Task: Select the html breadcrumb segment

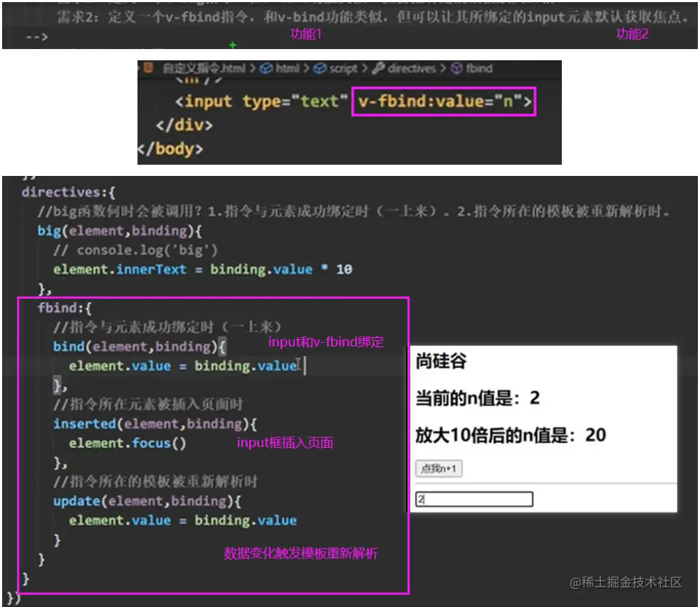Action: (288, 68)
